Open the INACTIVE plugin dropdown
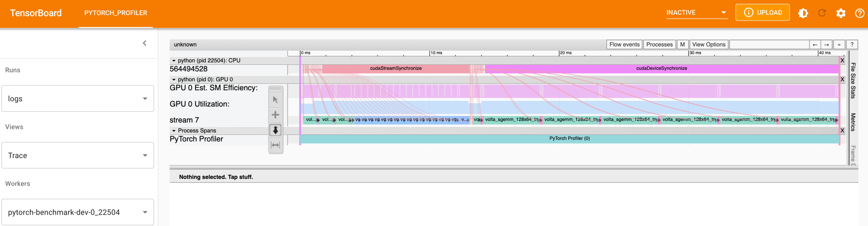The width and height of the screenshot is (868, 226). (x=696, y=13)
